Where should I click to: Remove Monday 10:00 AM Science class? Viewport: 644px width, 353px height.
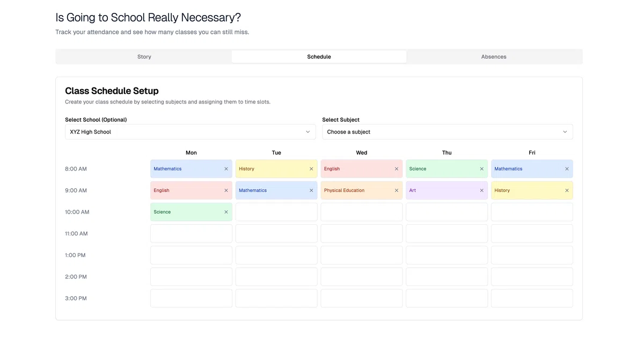[226, 212]
